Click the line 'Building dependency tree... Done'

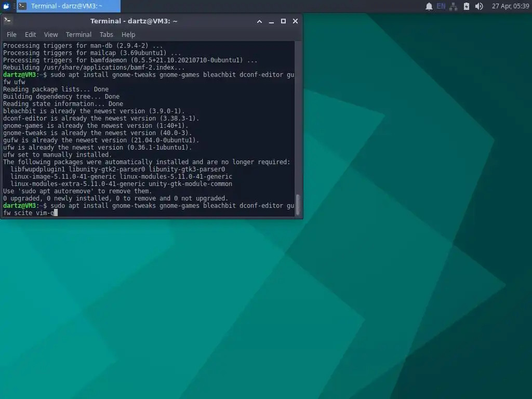pyautogui.click(x=61, y=96)
